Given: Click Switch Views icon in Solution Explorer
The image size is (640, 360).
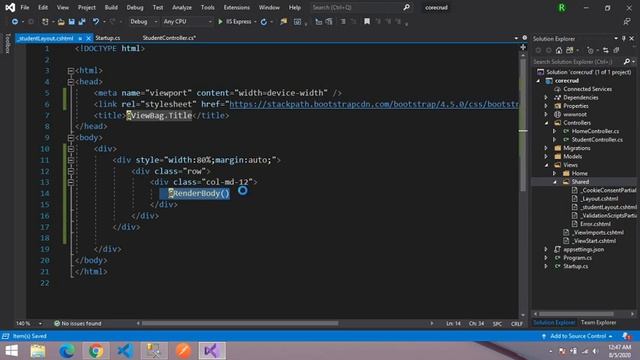Looking at the screenshot, I should coord(570,50).
